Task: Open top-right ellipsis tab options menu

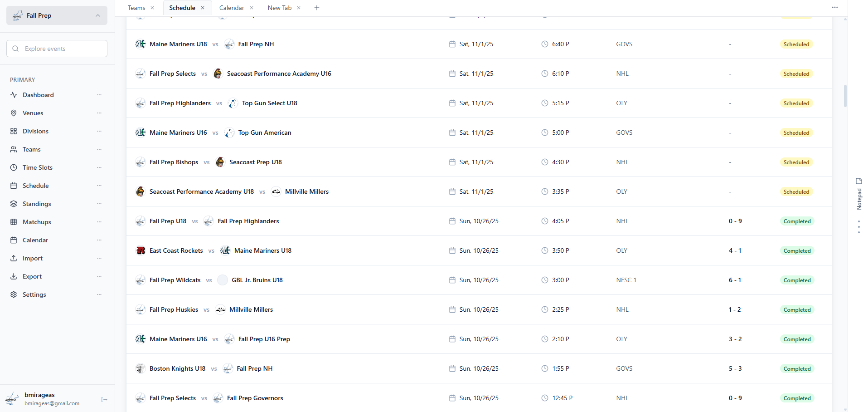Action: click(835, 7)
